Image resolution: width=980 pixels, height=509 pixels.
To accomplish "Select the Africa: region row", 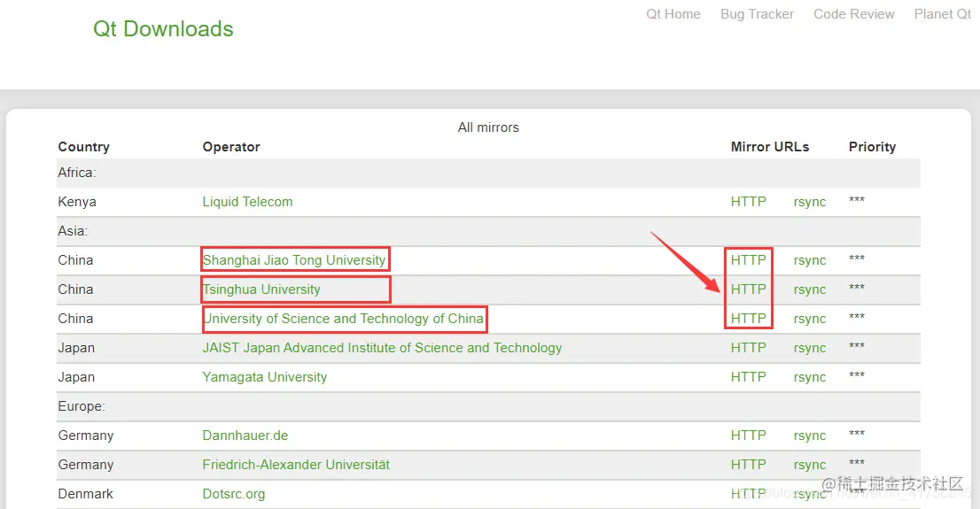I will [x=489, y=173].
